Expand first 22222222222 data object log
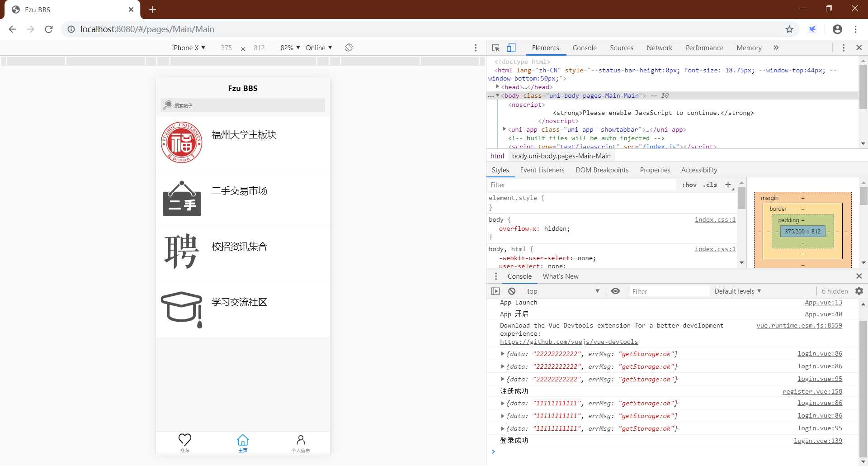Screen dimensions: 868x466 click(502, 354)
